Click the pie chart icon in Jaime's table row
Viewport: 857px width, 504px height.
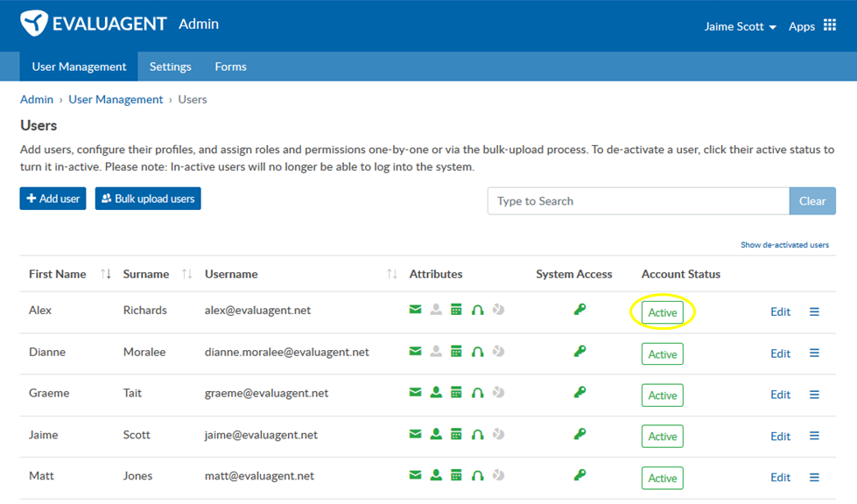coord(498,434)
